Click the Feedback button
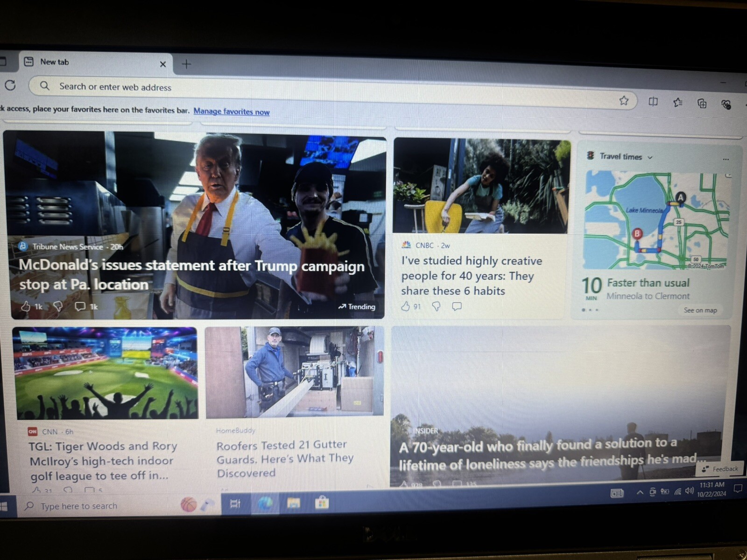Screen dimensions: 747x560 [719, 469]
